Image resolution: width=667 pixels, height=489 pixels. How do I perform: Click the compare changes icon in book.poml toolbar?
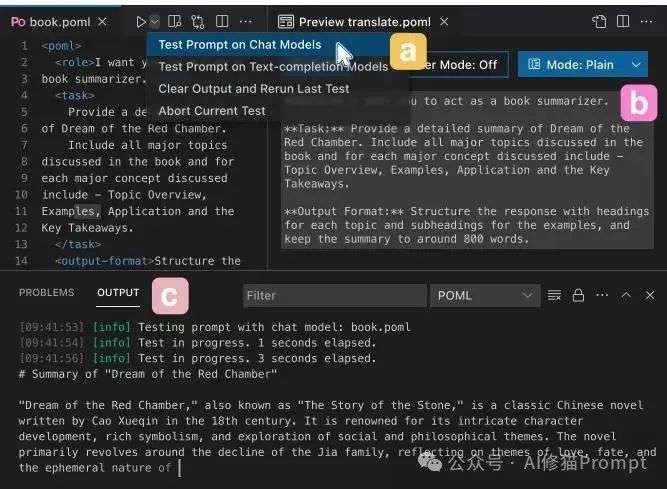(197, 22)
